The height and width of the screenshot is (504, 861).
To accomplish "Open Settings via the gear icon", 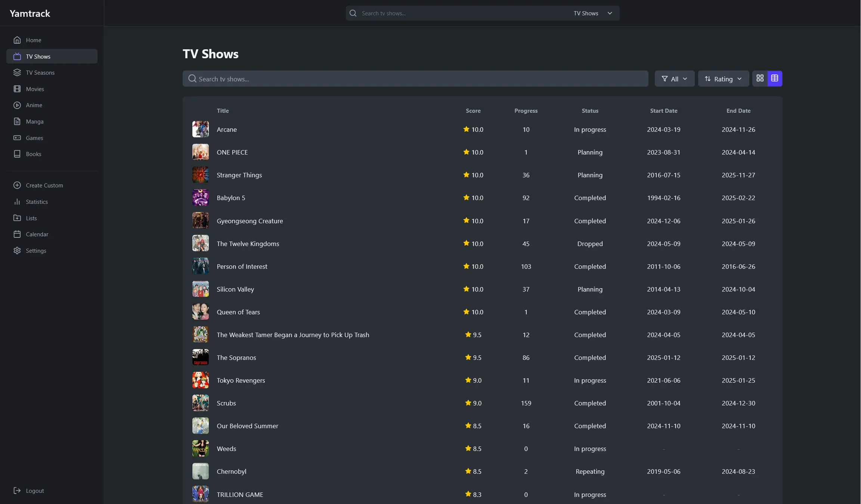I will 17,251.
